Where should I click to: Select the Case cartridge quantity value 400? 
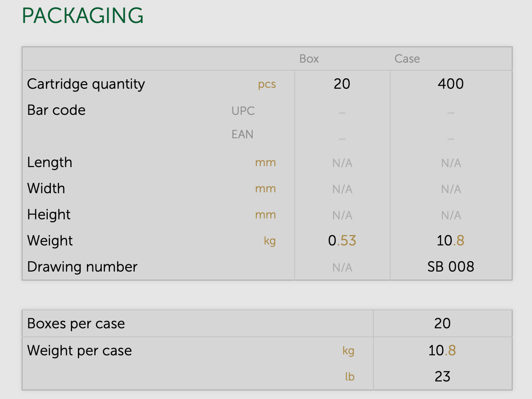coord(450,84)
